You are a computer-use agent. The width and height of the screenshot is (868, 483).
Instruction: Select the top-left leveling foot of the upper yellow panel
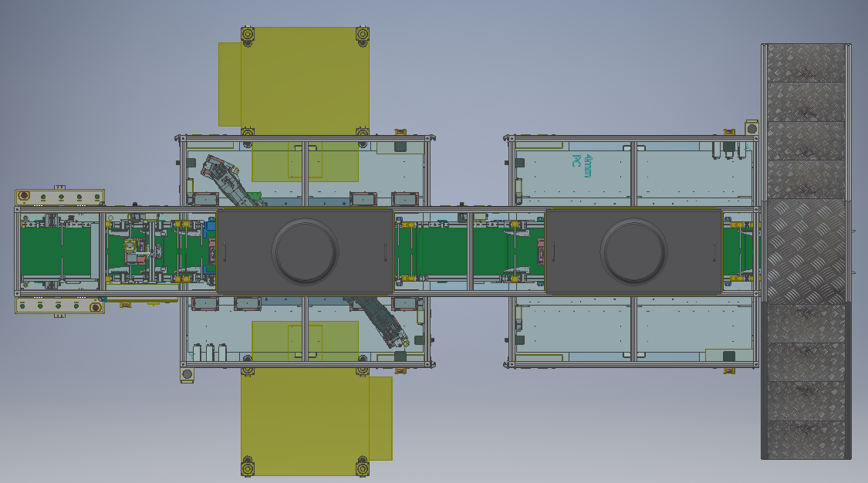tap(247, 35)
